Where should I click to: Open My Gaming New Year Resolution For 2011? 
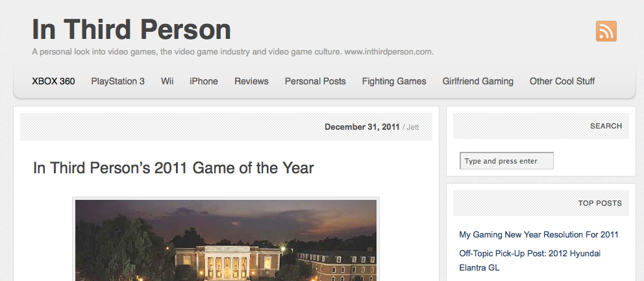pyautogui.click(x=538, y=234)
